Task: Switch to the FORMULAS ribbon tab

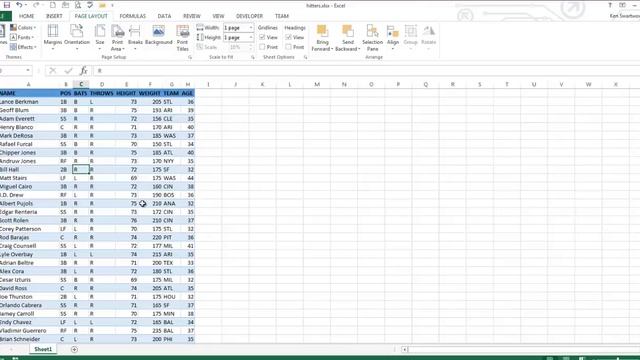Action: pyautogui.click(x=133, y=16)
